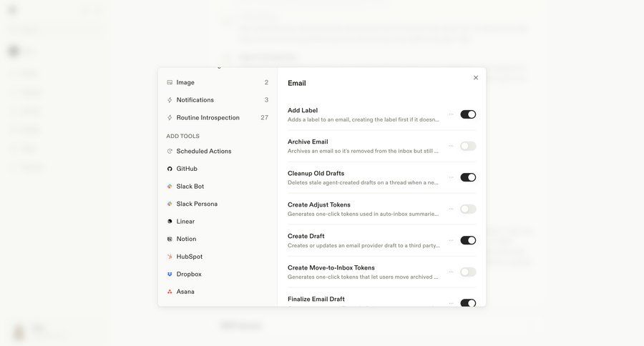The image size is (644, 346).
Task: Select Image in the tools list
Action: coord(218,82)
